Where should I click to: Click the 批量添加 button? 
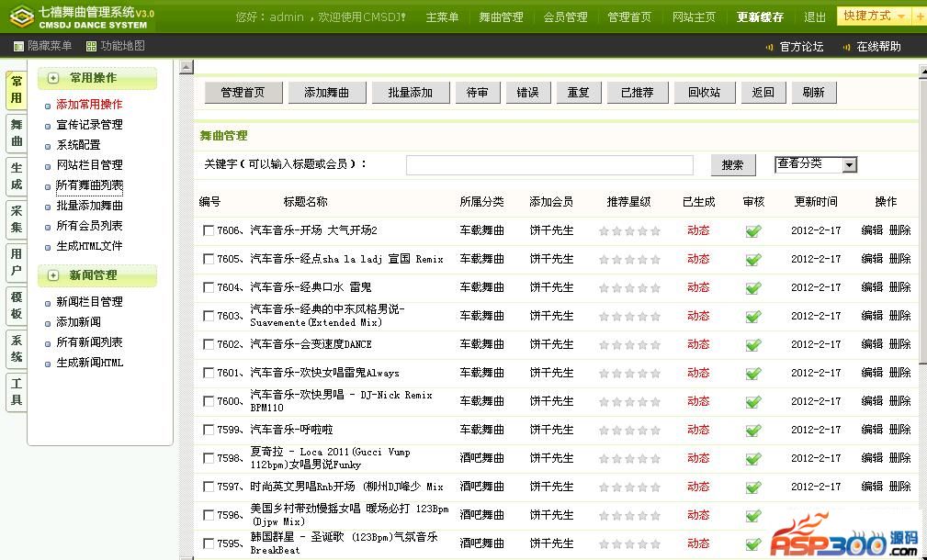click(411, 93)
